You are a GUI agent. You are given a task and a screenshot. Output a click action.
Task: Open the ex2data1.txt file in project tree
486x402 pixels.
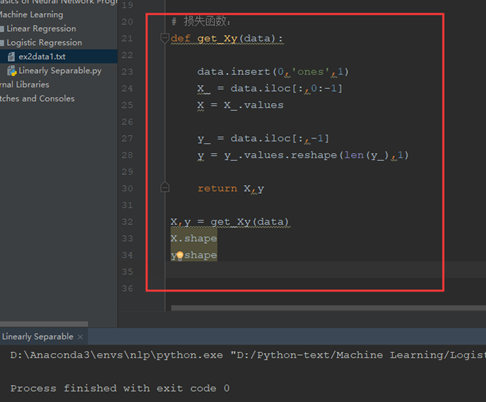pyautogui.click(x=42, y=57)
